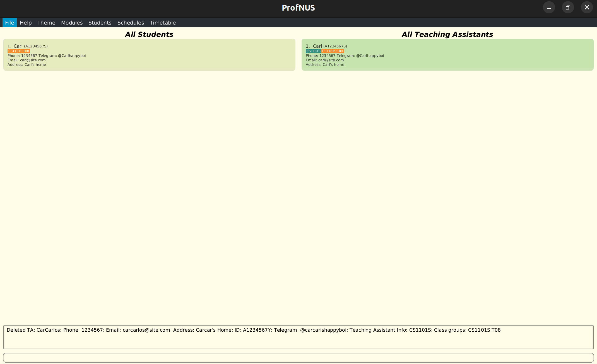Click the All Students heading
The width and height of the screenshot is (597, 364).
click(149, 34)
